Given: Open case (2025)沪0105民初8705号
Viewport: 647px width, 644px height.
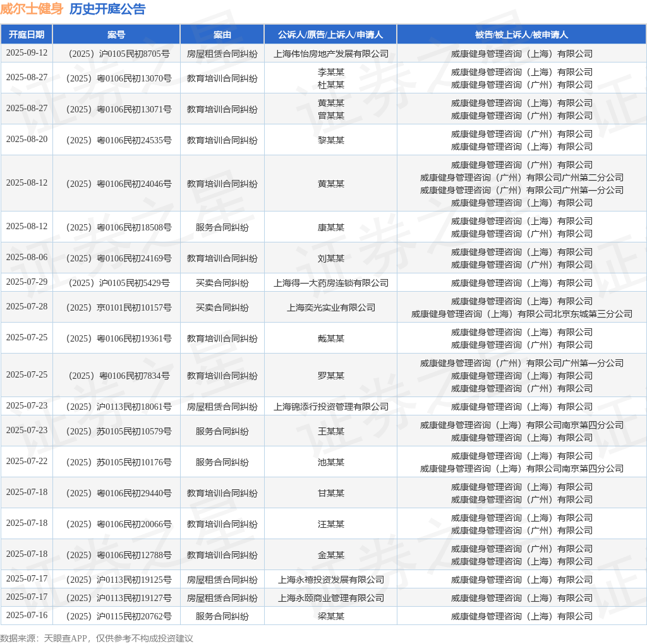Looking at the screenshot, I should coord(116,54).
